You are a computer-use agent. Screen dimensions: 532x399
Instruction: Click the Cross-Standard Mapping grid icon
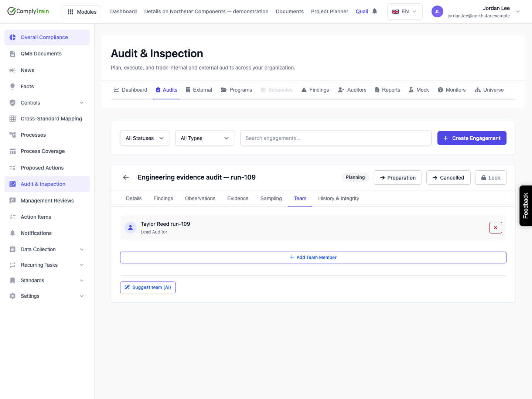tap(13, 119)
